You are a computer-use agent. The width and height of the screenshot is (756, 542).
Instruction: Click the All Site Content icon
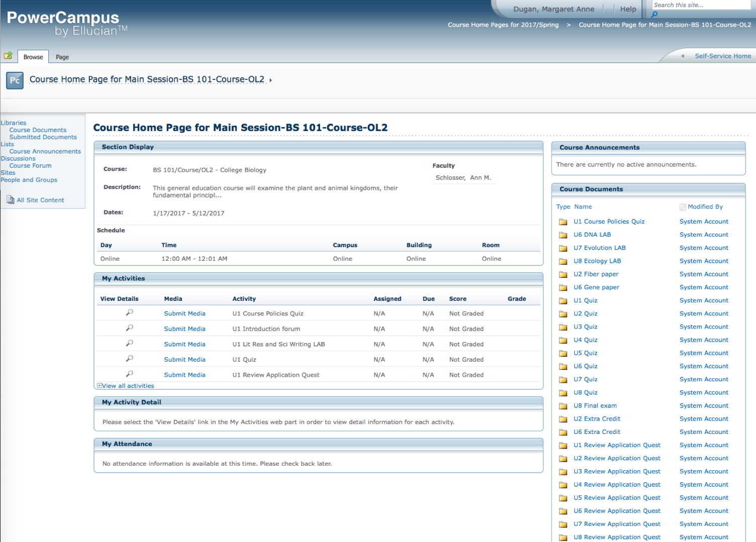click(x=10, y=200)
